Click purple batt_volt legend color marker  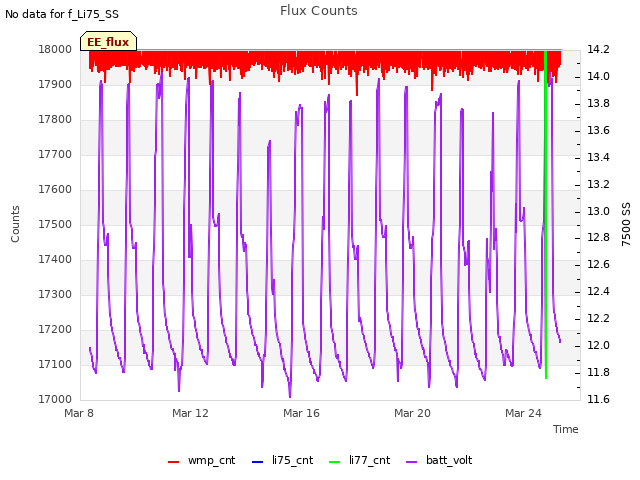tap(412, 462)
